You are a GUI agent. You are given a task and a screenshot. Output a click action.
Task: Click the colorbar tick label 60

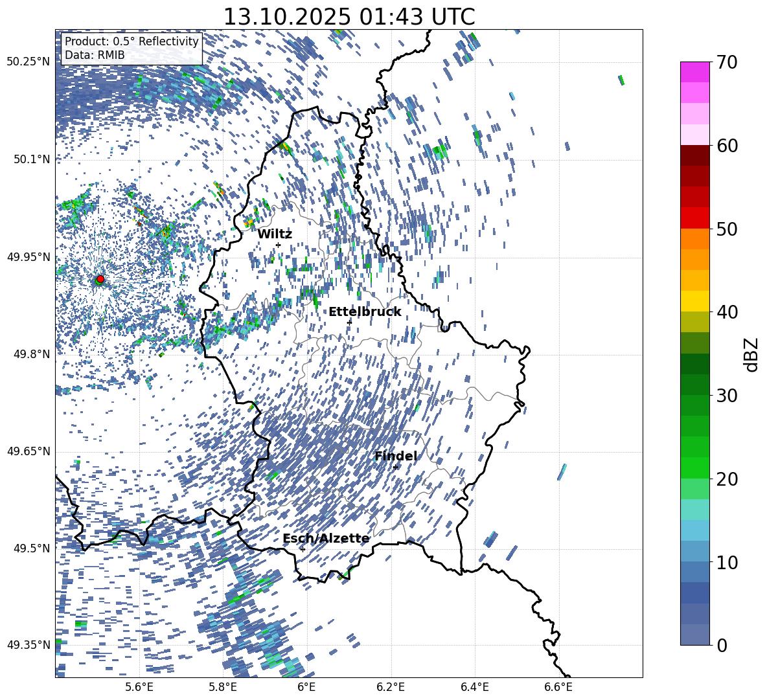pos(727,146)
